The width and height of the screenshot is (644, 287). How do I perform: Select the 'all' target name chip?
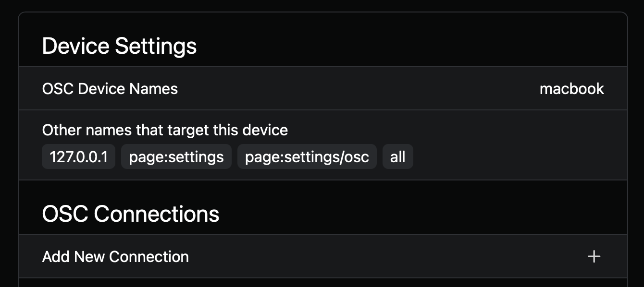tap(397, 157)
